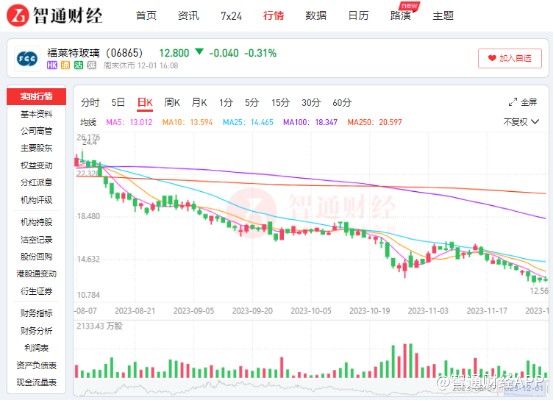Click the purple HK badge icon
This screenshot has height=401, width=554.
(52, 65)
